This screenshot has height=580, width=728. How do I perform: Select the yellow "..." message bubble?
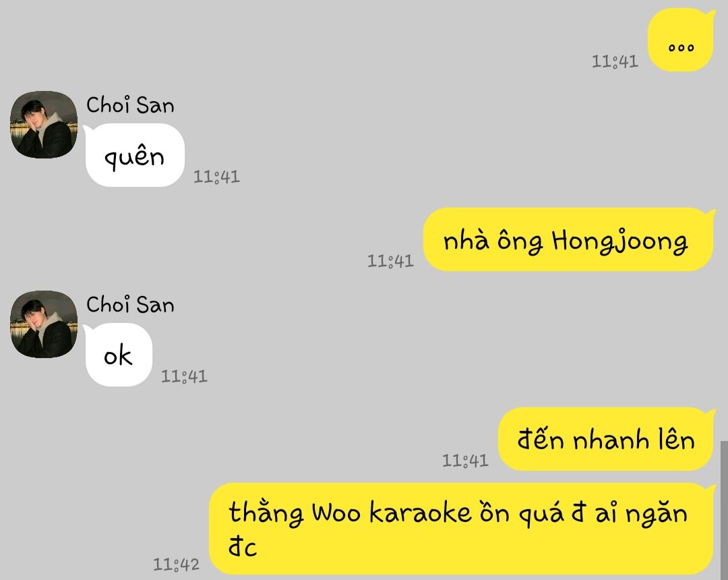(681, 40)
